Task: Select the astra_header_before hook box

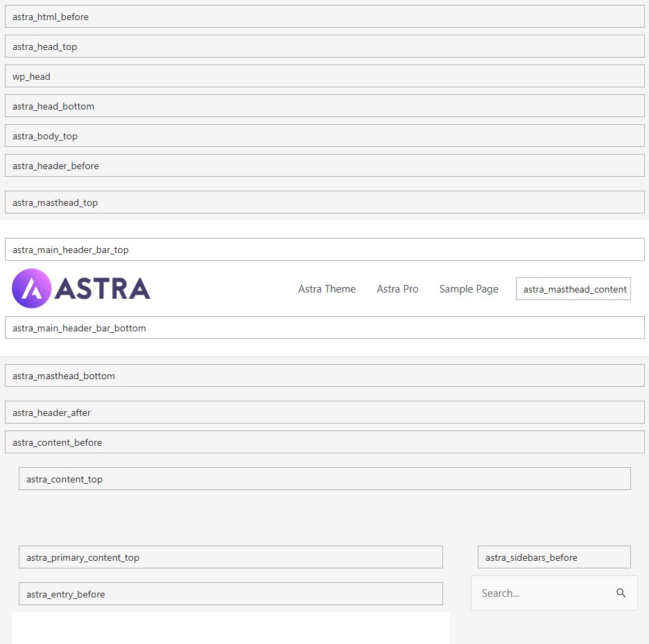Action: coord(324,166)
